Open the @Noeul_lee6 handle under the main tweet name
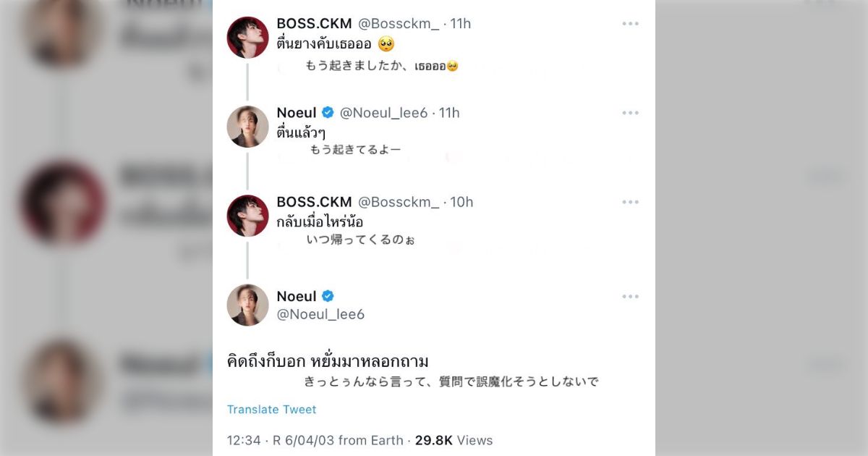 (x=320, y=314)
